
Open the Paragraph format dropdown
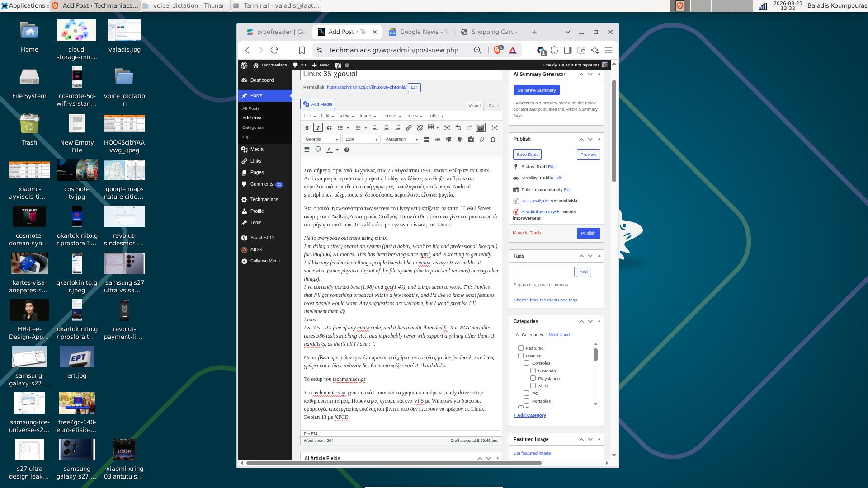tap(401, 139)
